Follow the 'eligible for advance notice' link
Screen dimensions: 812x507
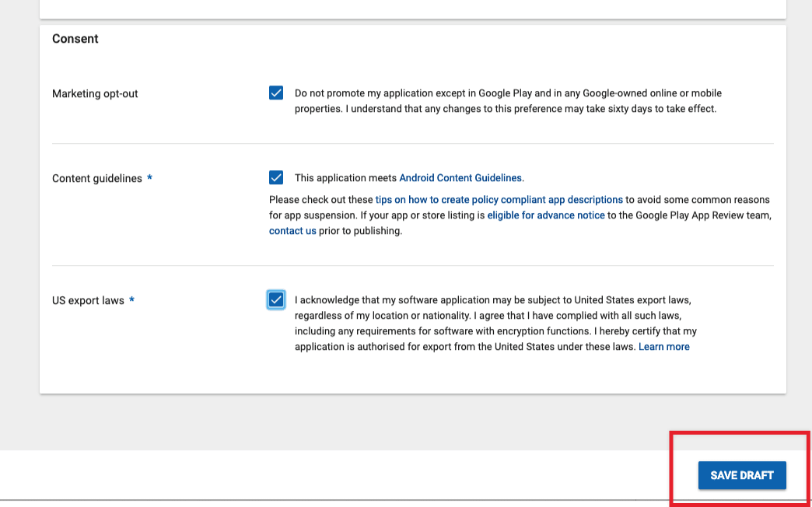(546, 215)
